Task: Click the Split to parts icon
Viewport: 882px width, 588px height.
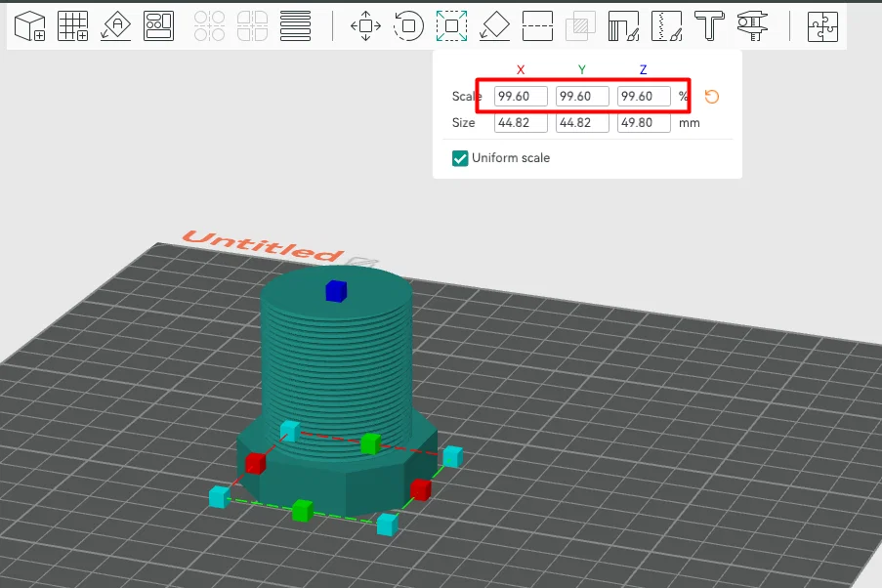Action: tap(252, 25)
